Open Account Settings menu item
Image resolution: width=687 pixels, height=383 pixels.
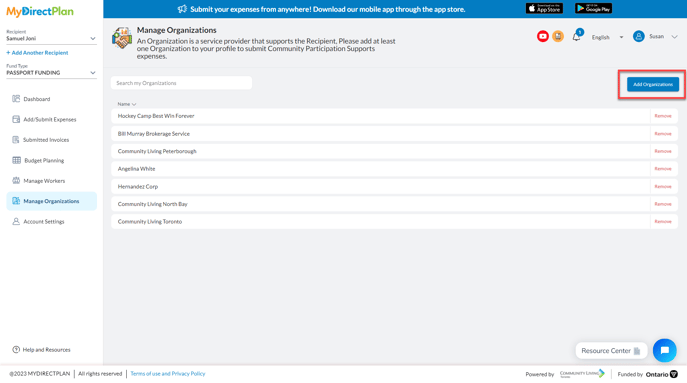point(44,221)
